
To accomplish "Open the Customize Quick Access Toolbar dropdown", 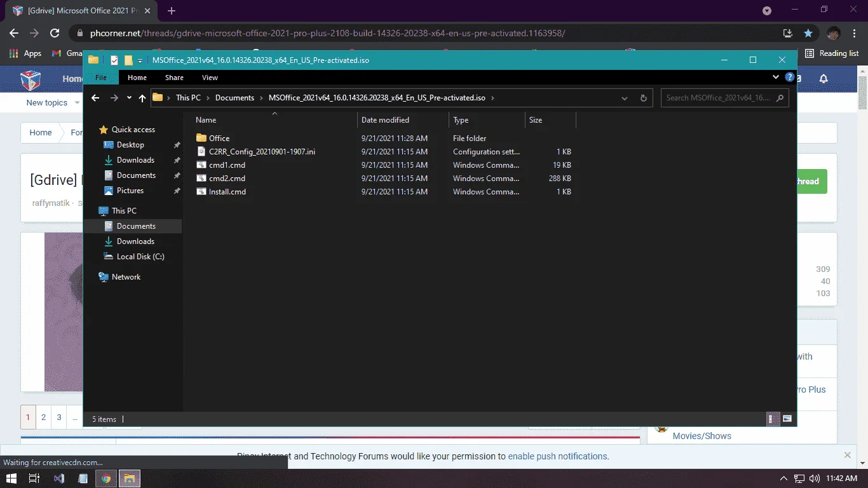I will coord(140,61).
